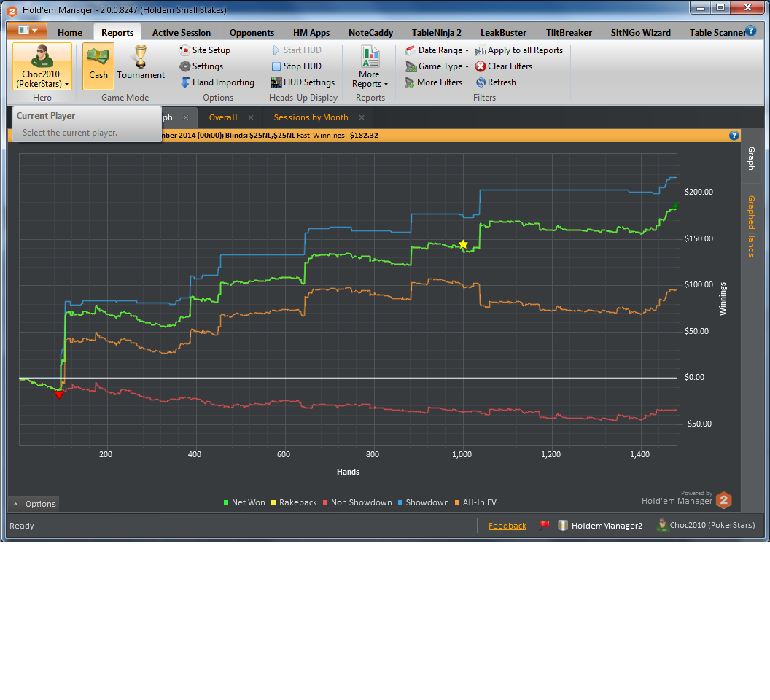Open Table Scanner tab

tap(717, 32)
